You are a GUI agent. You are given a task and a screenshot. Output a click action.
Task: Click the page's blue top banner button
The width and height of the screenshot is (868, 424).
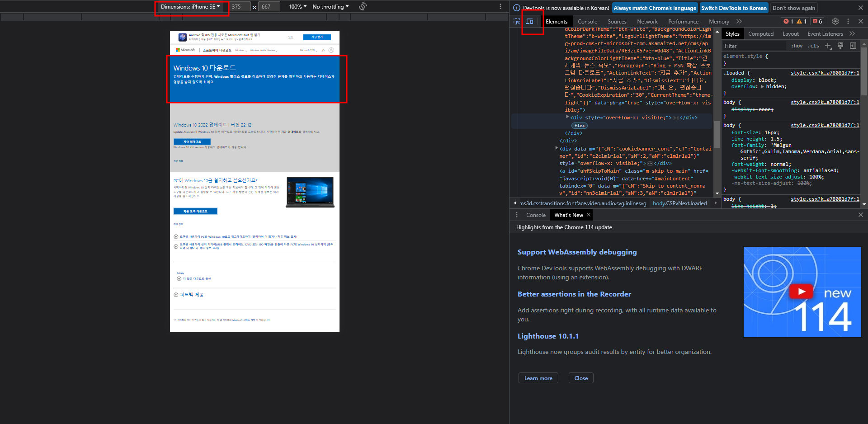317,37
